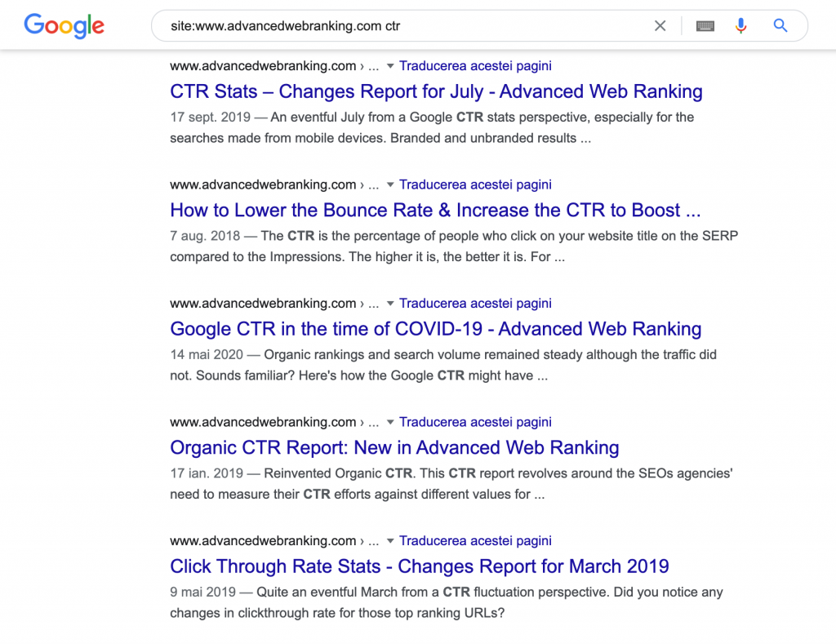Screen dimensions: 836x644
Task: Open Click Through Rate Stats March 2019 result
Action: [420, 566]
